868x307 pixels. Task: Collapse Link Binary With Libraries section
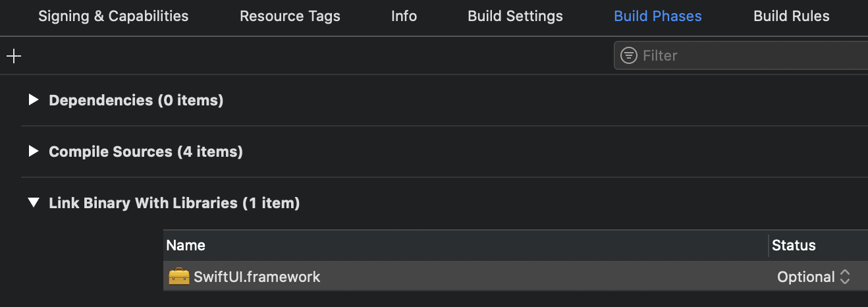click(x=34, y=203)
